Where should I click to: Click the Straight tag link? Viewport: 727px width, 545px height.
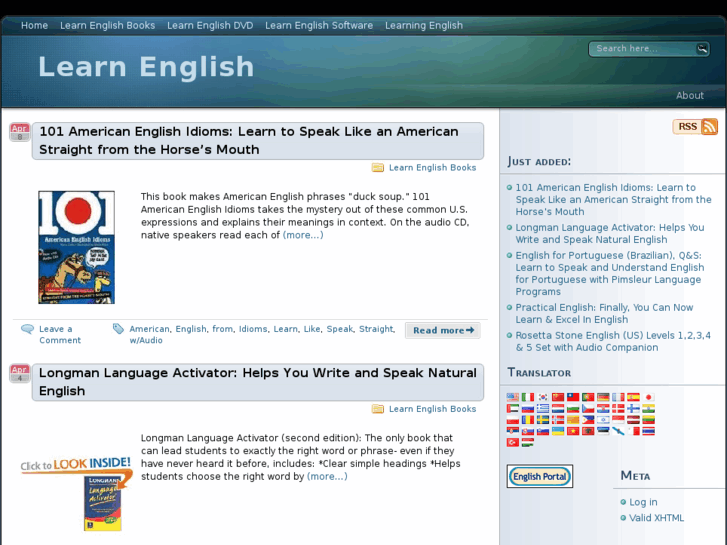click(376, 329)
